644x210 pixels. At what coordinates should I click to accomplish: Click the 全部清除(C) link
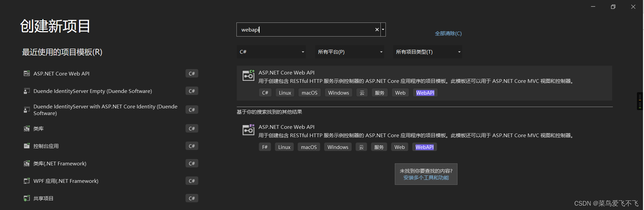pos(448,34)
